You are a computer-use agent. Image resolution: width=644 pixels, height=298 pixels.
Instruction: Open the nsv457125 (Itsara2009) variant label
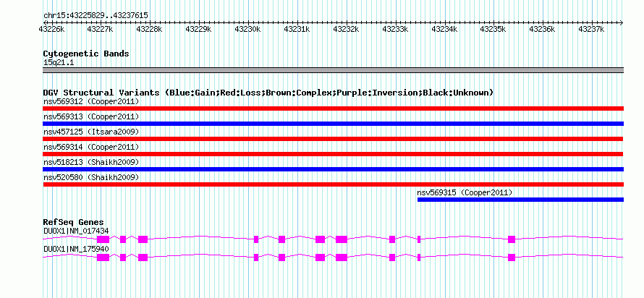click(x=91, y=132)
